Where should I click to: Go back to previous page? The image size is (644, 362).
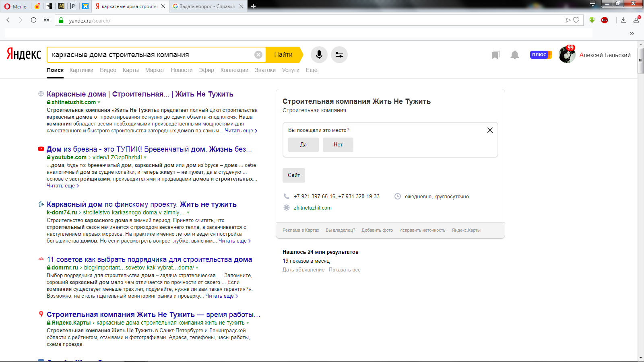pos(8,20)
